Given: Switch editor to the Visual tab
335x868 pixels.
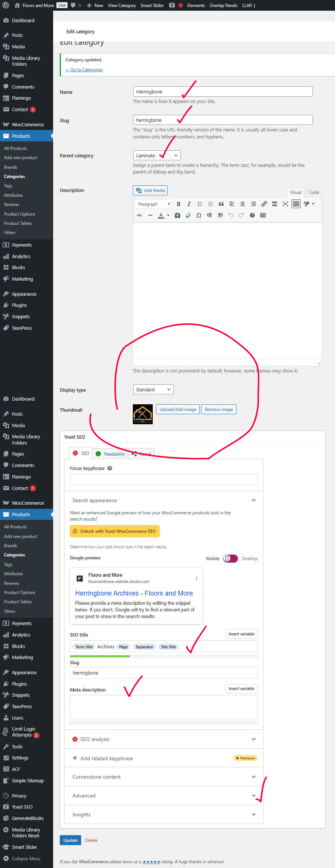Looking at the screenshot, I should [296, 192].
